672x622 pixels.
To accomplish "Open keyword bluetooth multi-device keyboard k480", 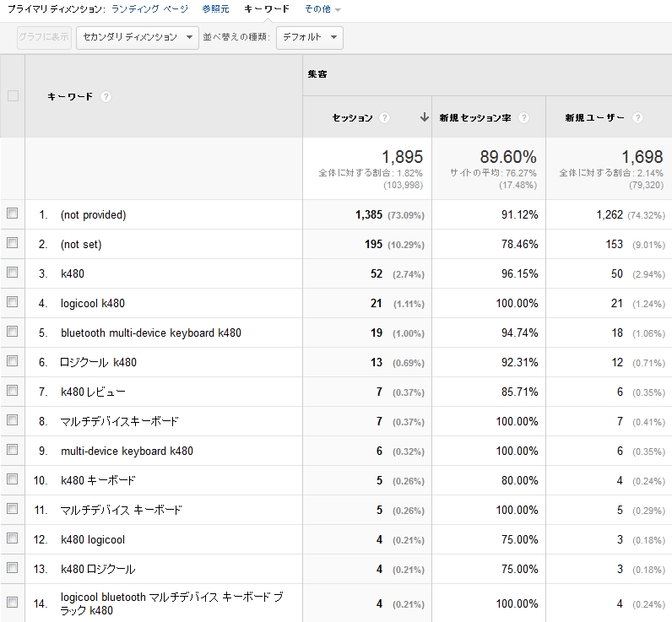I will pos(151,333).
